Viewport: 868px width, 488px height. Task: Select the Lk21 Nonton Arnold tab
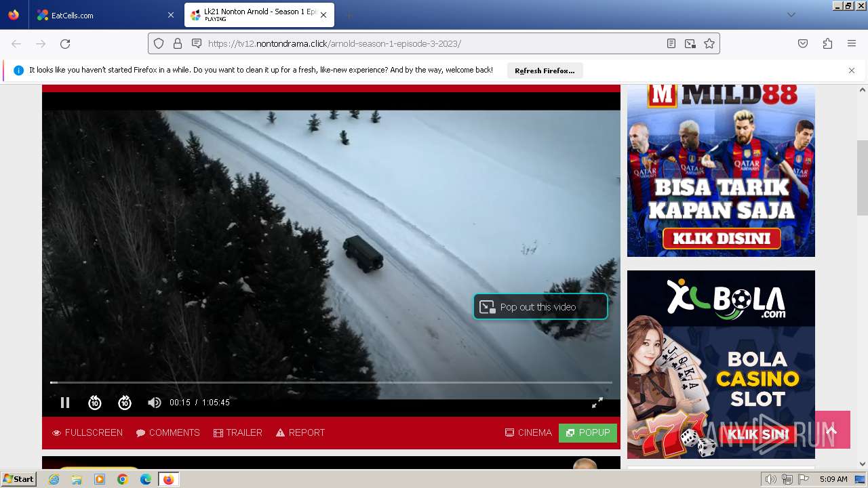click(259, 15)
